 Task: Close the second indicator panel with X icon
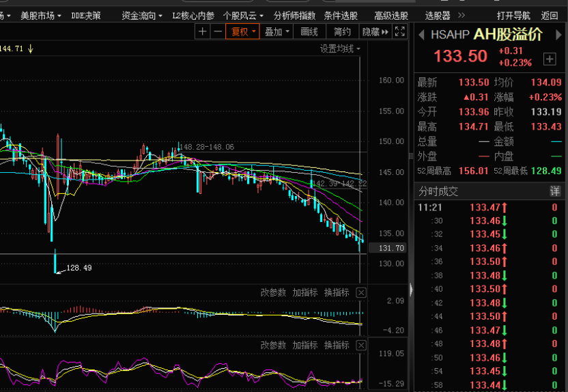pos(361,346)
